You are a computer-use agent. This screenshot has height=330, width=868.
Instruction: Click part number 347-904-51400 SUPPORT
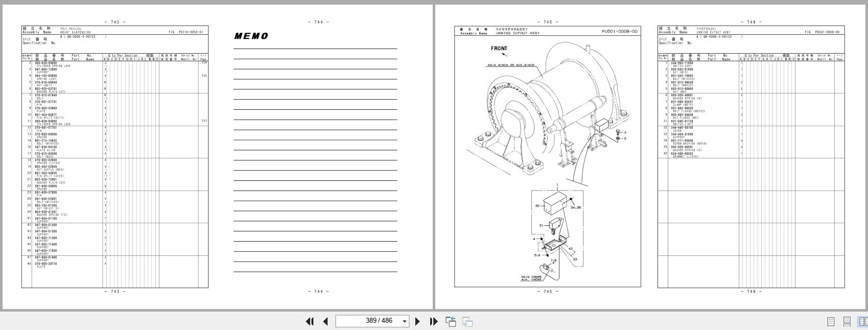pos(46,257)
